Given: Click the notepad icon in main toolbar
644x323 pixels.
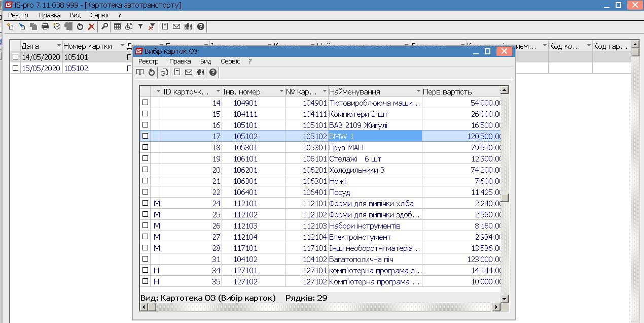Looking at the screenshot, I should point(165,26).
